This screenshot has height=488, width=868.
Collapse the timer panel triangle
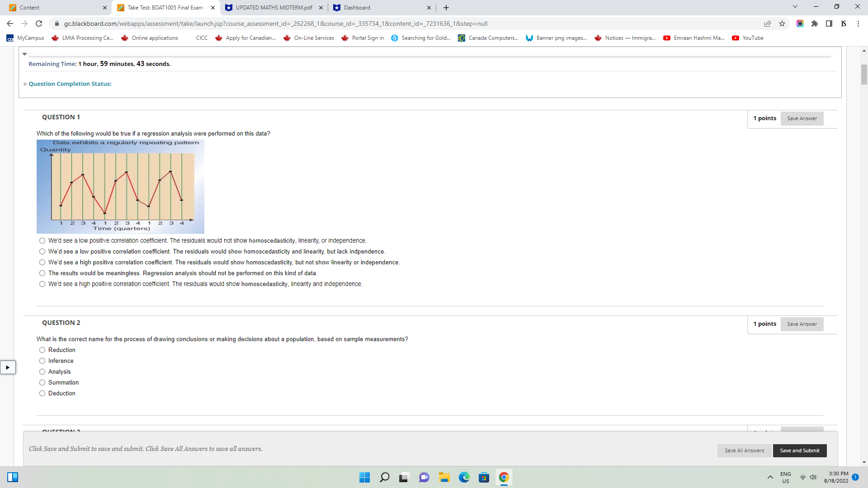(25, 54)
